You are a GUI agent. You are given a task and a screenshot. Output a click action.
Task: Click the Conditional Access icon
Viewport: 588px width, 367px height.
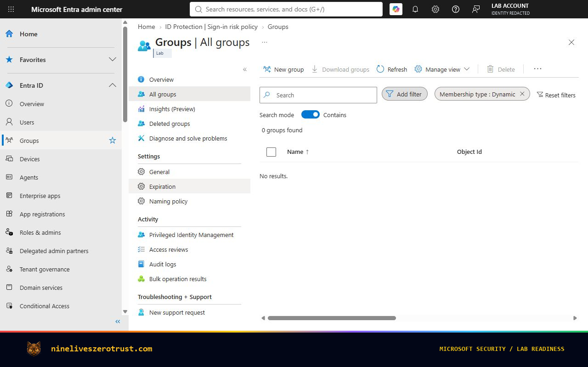(9, 306)
